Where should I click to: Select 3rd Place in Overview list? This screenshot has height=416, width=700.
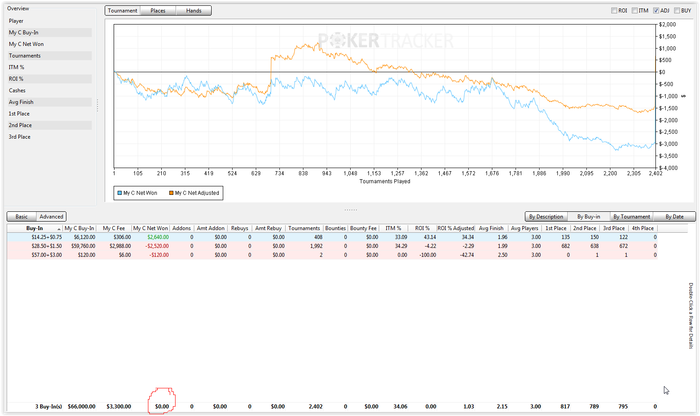pos(50,137)
